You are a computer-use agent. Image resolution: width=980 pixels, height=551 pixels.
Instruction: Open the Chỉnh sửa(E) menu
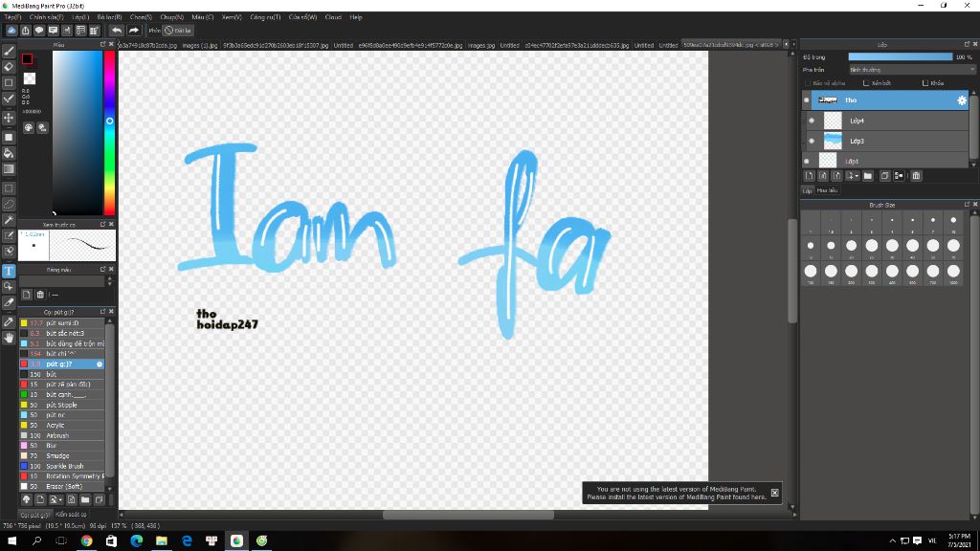46,17
